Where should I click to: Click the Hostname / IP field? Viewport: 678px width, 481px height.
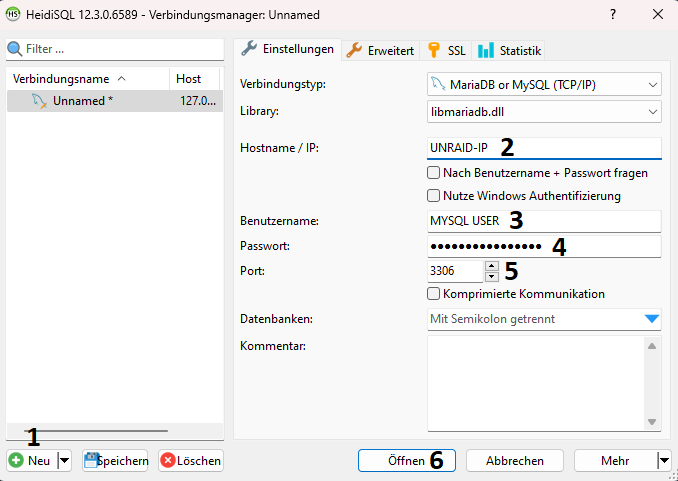[x=544, y=148]
